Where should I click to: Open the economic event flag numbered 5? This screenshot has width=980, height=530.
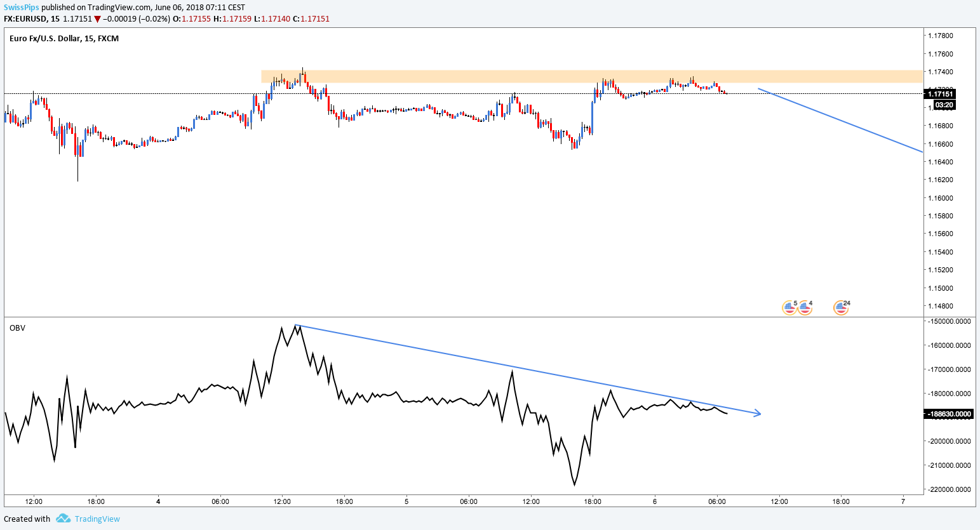pyautogui.click(x=789, y=308)
